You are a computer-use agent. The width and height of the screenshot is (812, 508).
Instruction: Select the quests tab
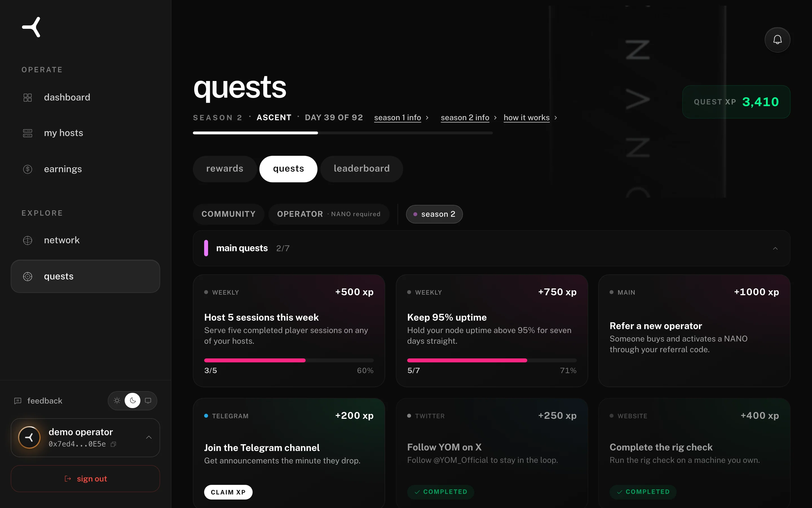point(288,169)
